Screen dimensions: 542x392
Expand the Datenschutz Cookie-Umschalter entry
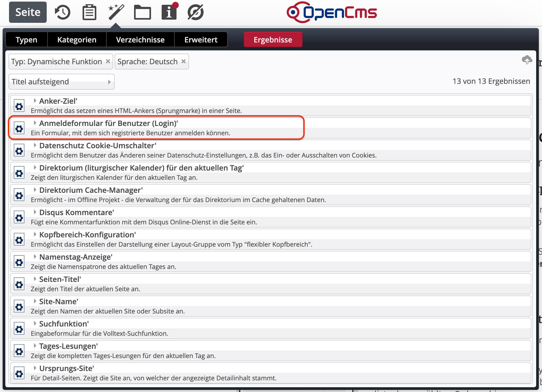35,145
